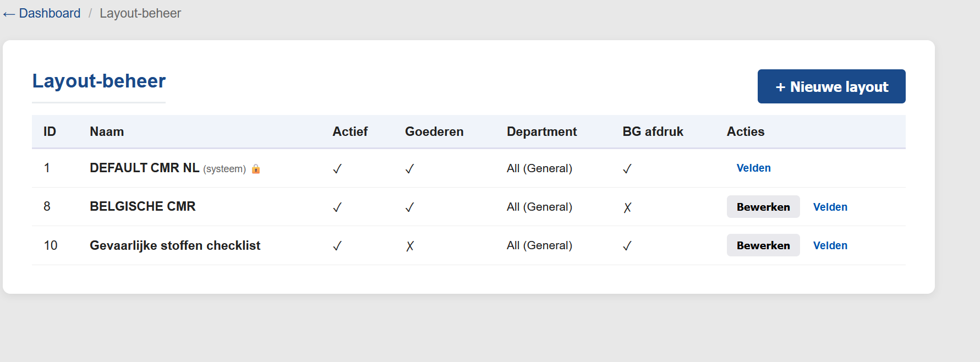Image resolution: width=980 pixels, height=362 pixels.
Task: Edit BELGISCHE CMR with Bewerken
Action: pyautogui.click(x=763, y=207)
